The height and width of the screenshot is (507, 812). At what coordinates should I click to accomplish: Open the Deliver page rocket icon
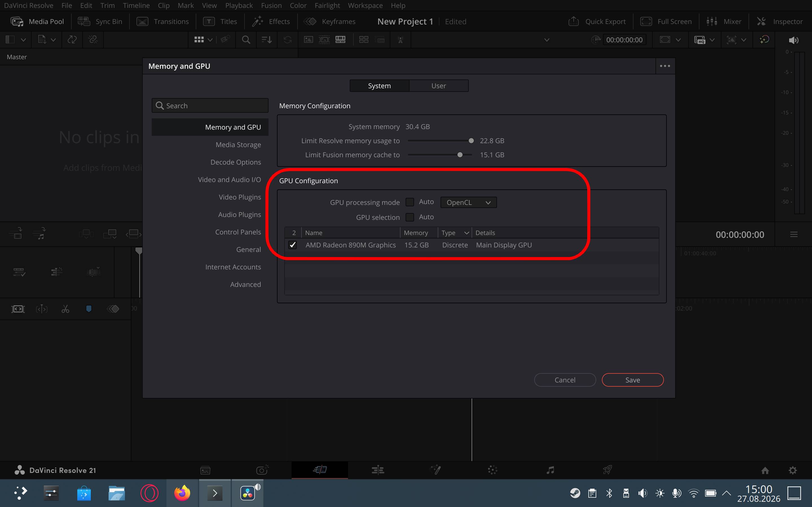(x=607, y=470)
